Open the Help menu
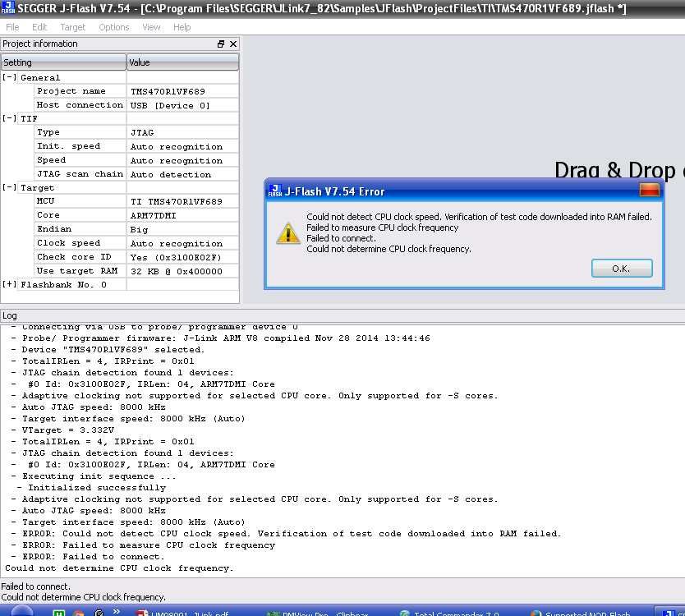 click(182, 27)
